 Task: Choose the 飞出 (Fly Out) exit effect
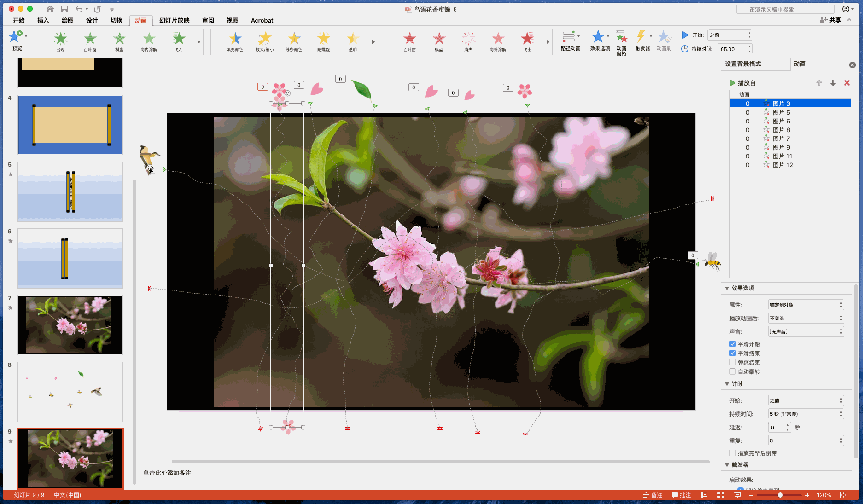coord(527,40)
